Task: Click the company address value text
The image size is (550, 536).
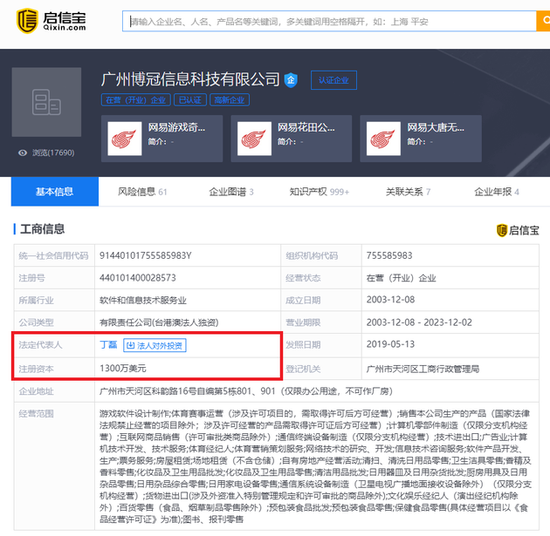Action: click(x=246, y=391)
